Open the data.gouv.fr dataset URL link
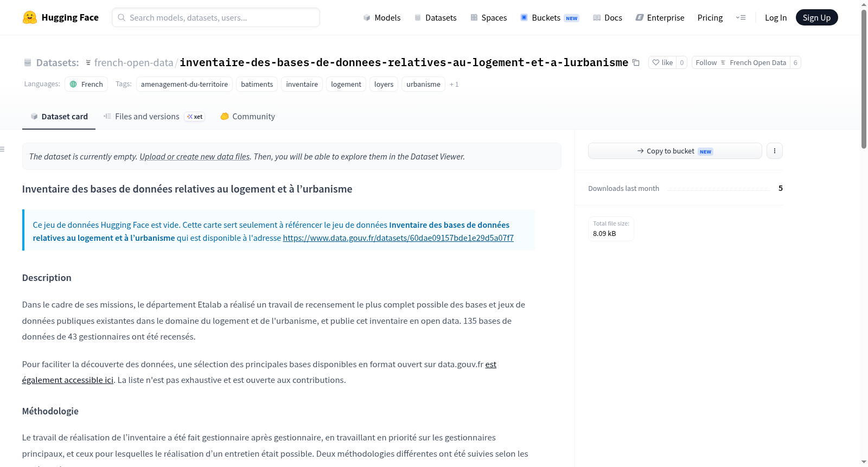This screenshot has height=467, width=868. tap(398, 238)
